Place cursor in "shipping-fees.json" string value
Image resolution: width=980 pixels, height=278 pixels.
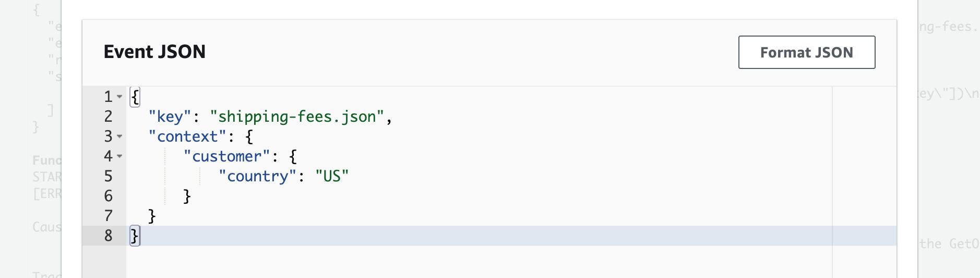pos(297,117)
